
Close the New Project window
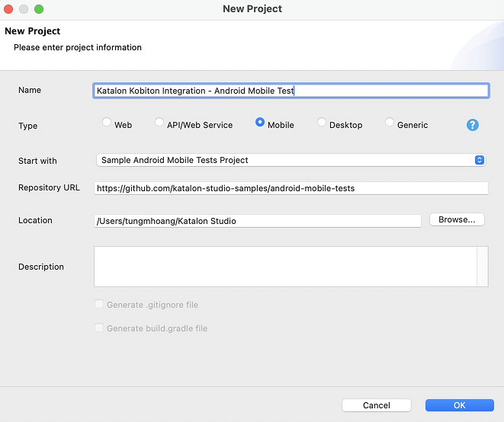(8, 9)
